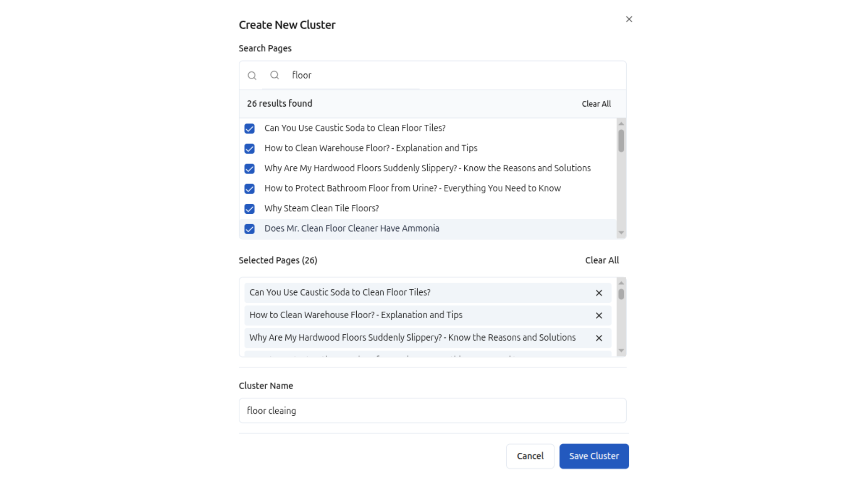Uncheck Can You Use Caustic Soda checkbox
868x488 pixels.
[250, 129]
